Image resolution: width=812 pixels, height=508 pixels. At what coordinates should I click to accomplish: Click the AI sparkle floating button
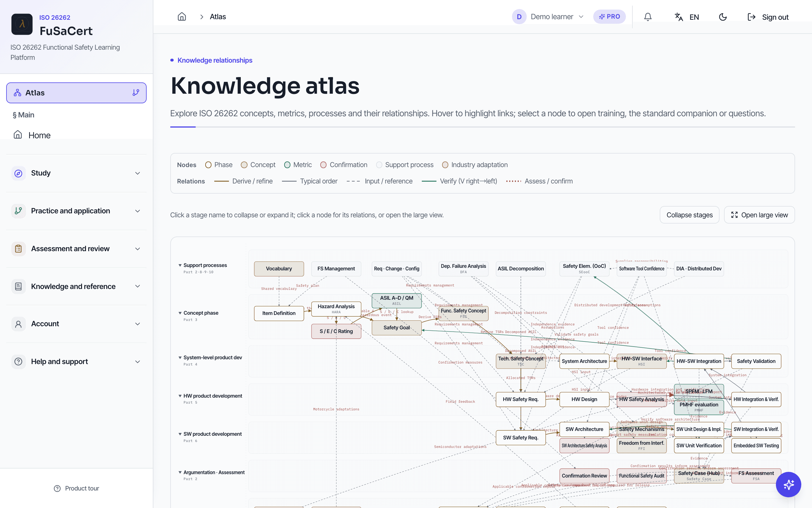(788, 484)
